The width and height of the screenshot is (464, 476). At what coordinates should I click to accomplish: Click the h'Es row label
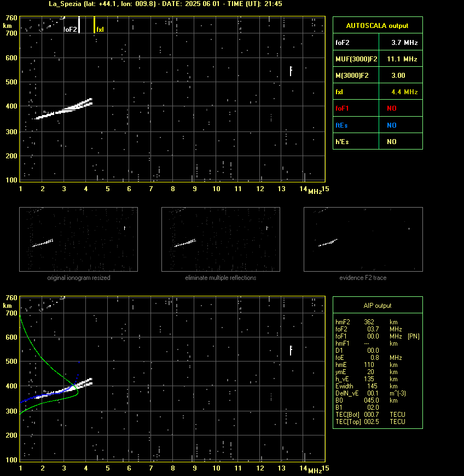tap(342, 142)
